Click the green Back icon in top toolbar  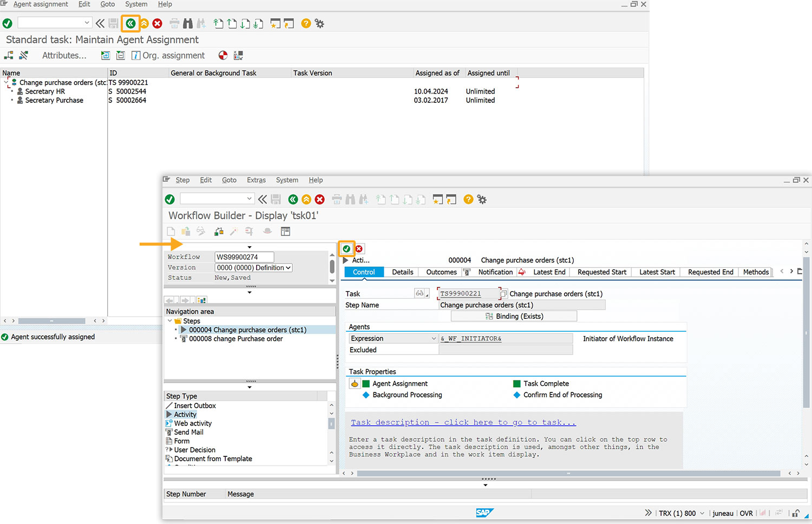point(130,23)
